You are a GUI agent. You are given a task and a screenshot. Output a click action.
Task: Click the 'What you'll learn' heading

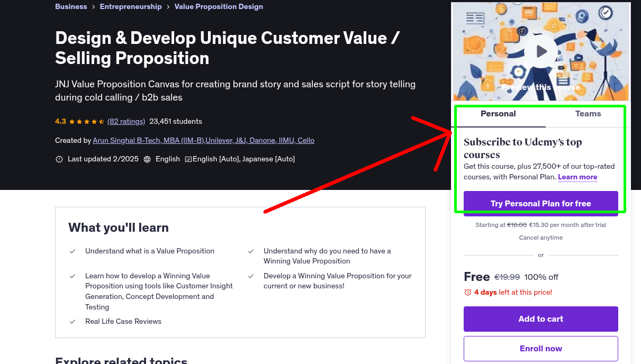pos(119,228)
